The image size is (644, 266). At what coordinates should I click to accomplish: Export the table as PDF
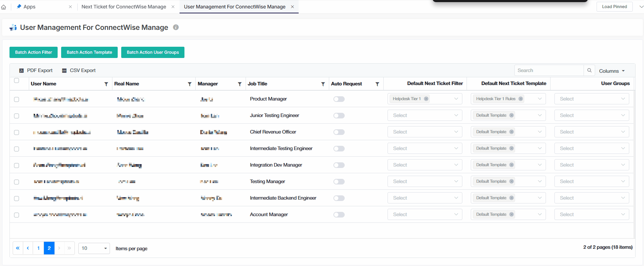pyautogui.click(x=36, y=70)
